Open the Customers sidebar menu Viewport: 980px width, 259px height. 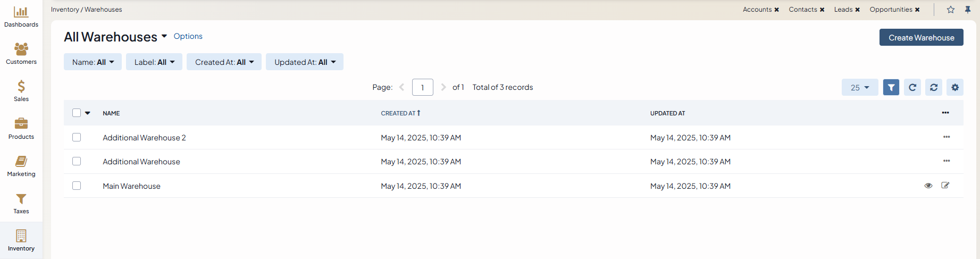21,54
